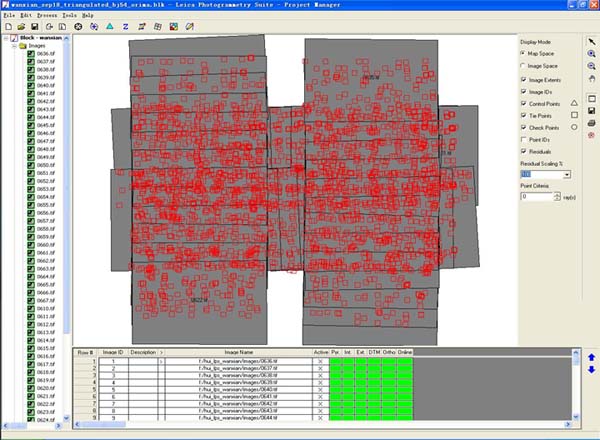Select image 0650.tif in the tree
The width and height of the screenshot is (600, 440).
click(x=45, y=165)
